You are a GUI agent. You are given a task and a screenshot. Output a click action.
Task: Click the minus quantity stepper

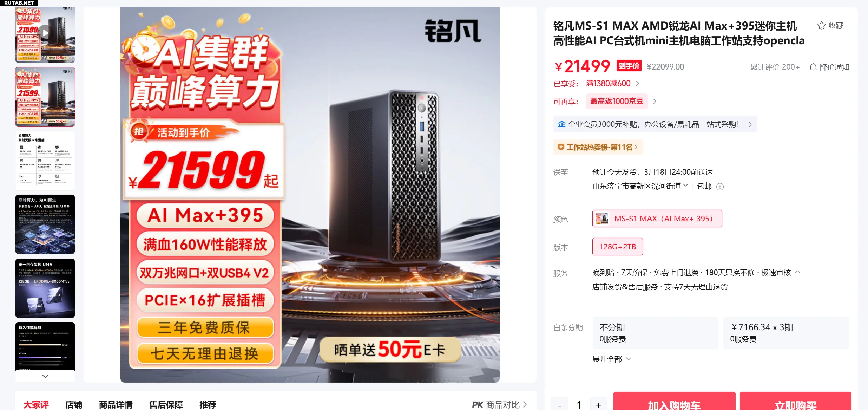pyautogui.click(x=559, y=405)
